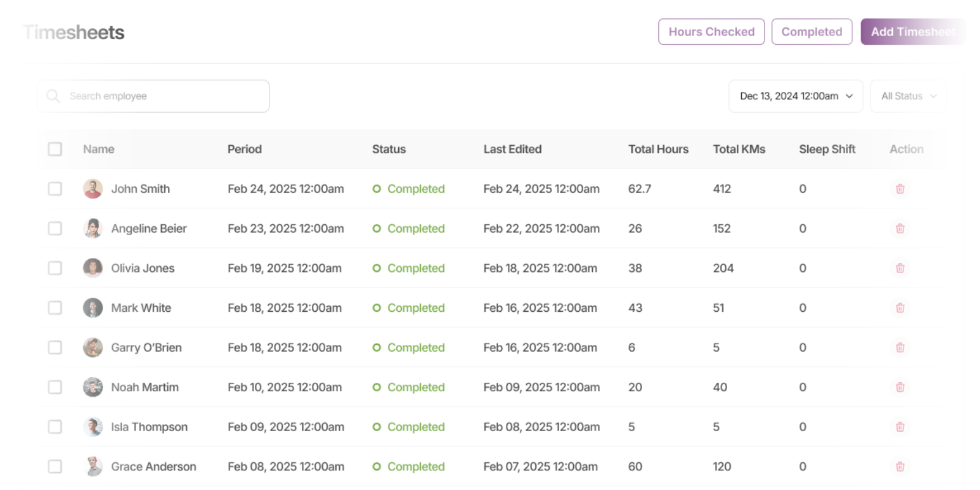Screen dimensions: 980x490
Task: Click the Hours Checked button
Action: pos(711,32)
